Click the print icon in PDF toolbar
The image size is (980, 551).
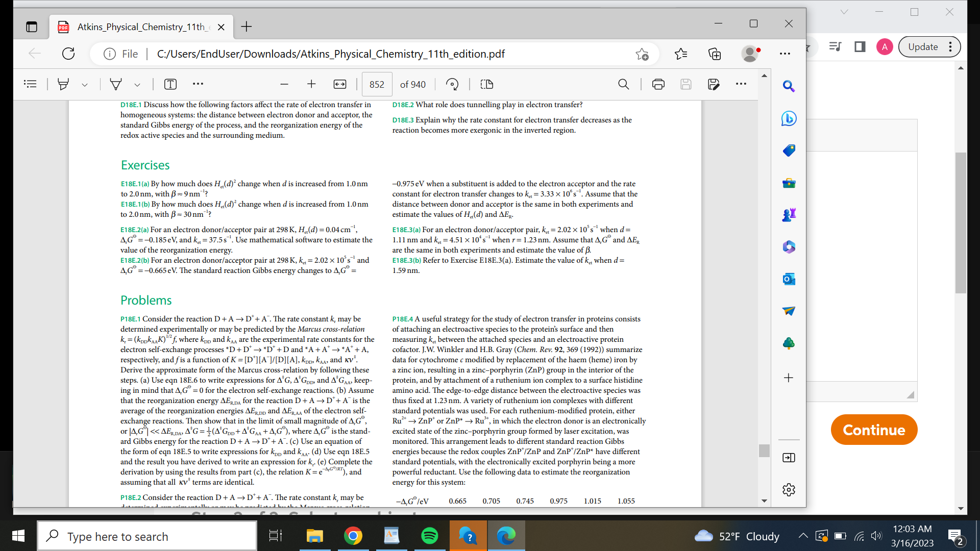[658, 84]
